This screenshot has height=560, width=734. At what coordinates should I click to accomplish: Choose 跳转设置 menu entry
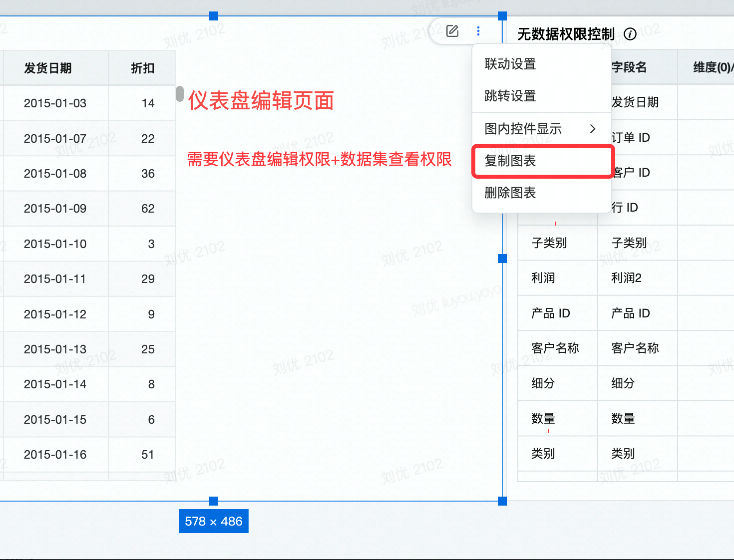(510, 96)
